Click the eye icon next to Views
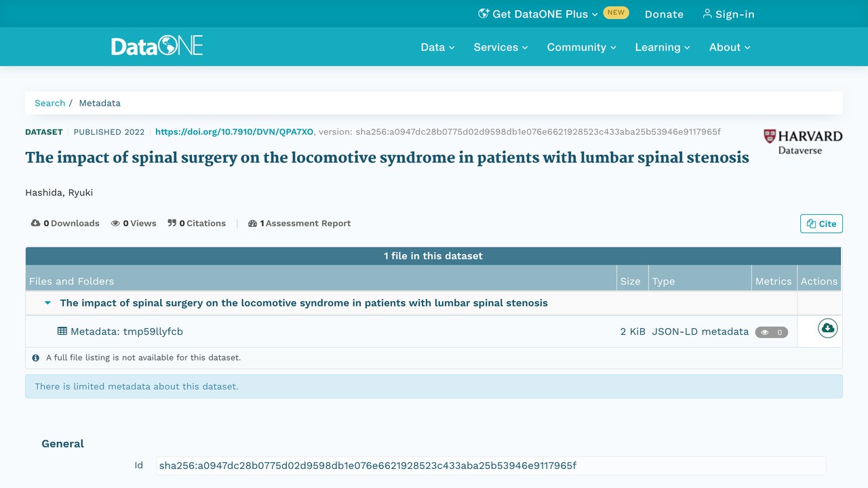Viewport: 868px width, 488px height. (115, 223)
